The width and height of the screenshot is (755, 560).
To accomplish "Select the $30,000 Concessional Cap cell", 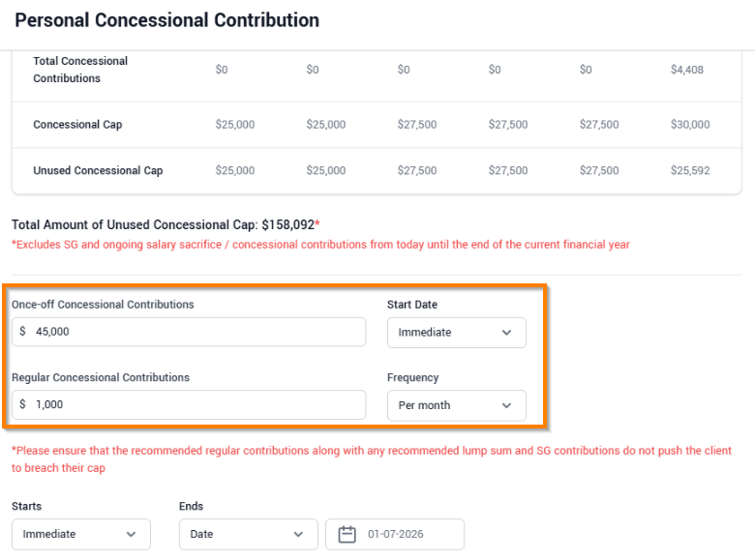I will [690, 125].
